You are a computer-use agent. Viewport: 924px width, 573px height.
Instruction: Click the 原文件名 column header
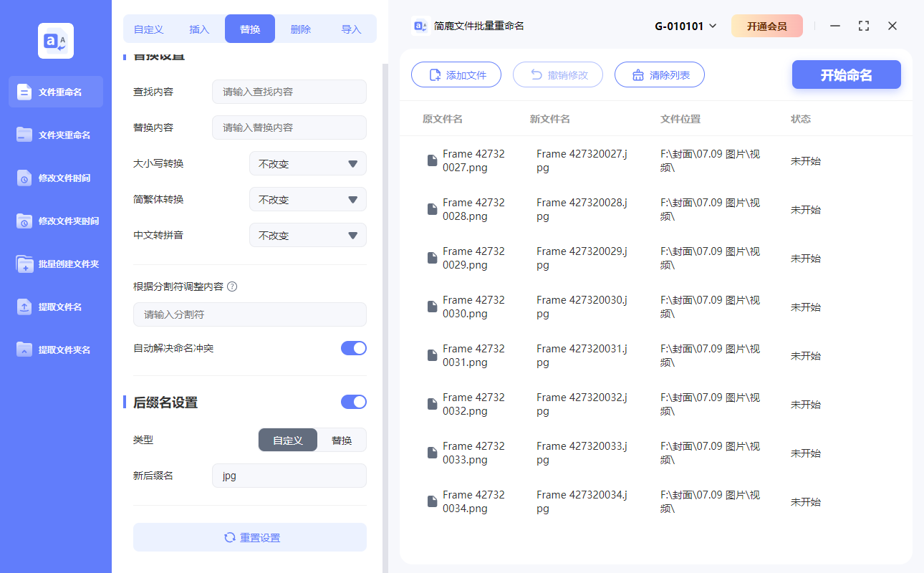443,119
